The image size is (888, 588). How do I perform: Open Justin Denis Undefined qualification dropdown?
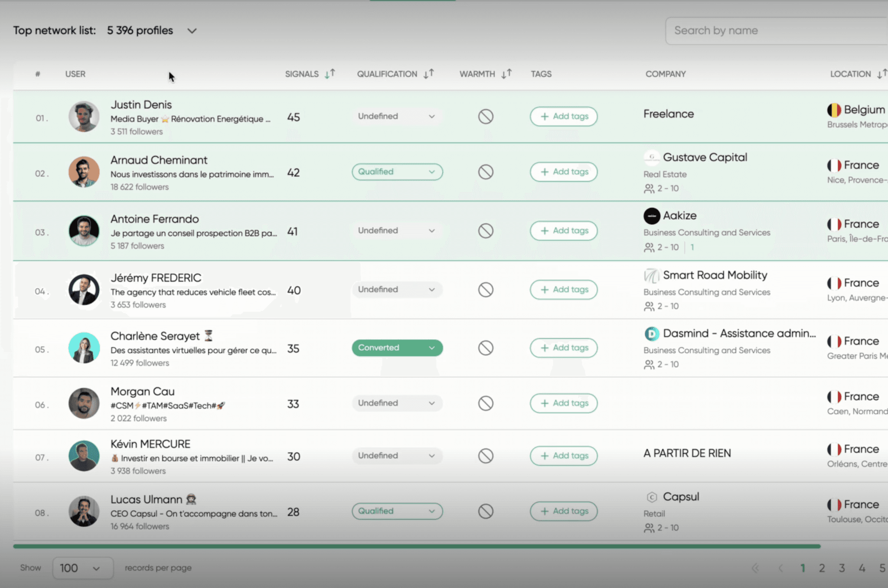pyautogui.click(x=397, y=116)
